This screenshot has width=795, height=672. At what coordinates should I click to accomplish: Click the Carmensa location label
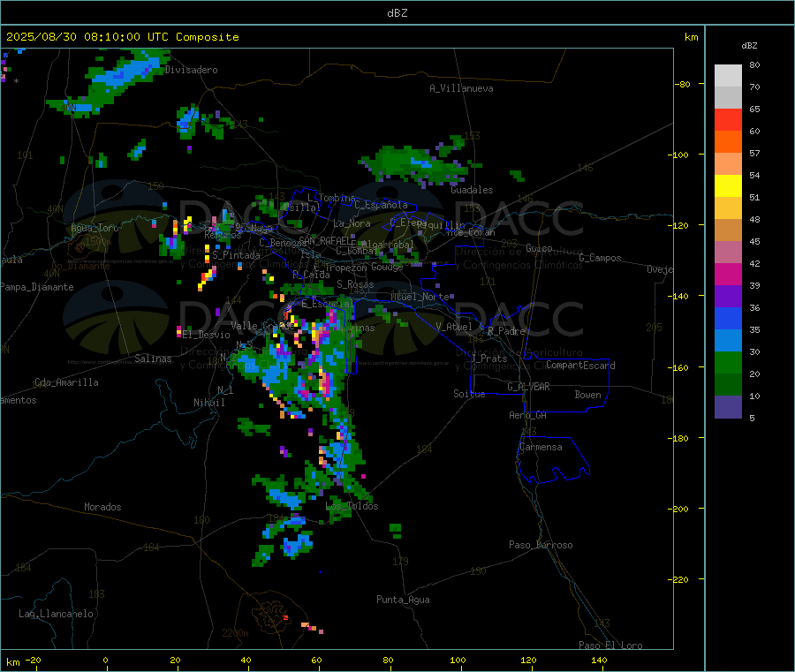pyautogui.click(x=541, y=447)
